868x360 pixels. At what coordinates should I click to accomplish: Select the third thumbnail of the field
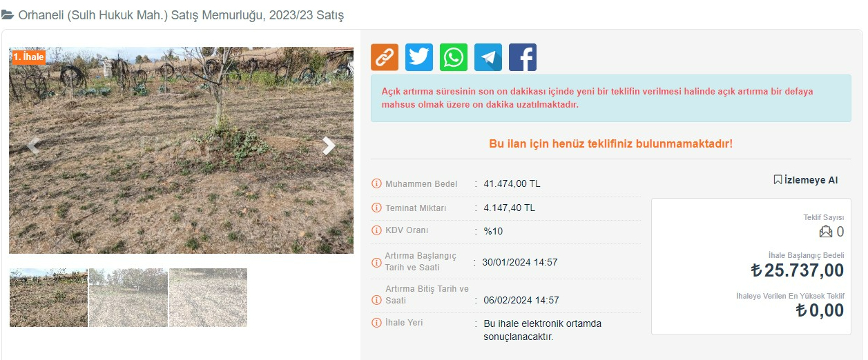pos(208,297)
